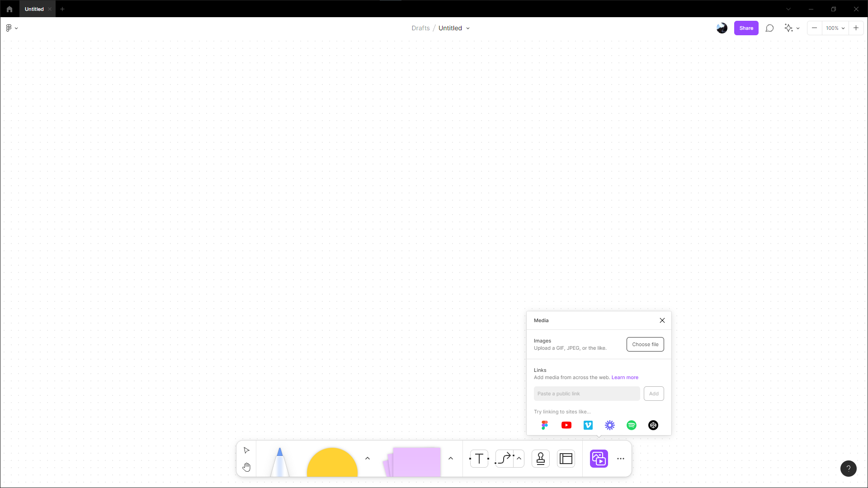Open the Drafts navigation breadcrumb

(x=420, y=28)
